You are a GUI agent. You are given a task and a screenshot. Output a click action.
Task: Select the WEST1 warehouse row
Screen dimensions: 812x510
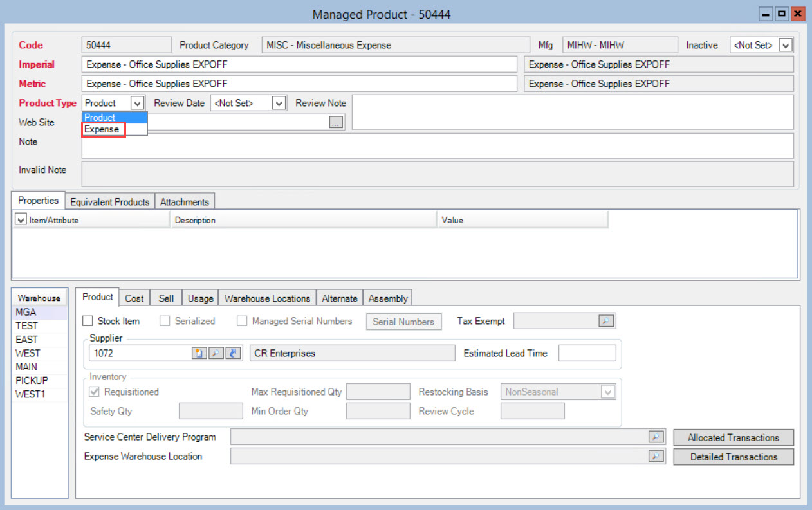[x=39, y=394]
